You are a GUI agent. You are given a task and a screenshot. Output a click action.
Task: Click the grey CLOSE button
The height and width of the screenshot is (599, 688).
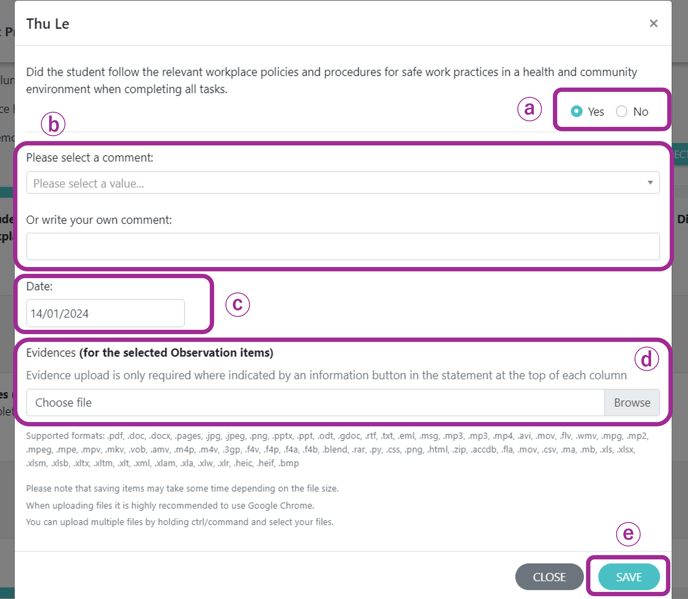tap(549, 577)
